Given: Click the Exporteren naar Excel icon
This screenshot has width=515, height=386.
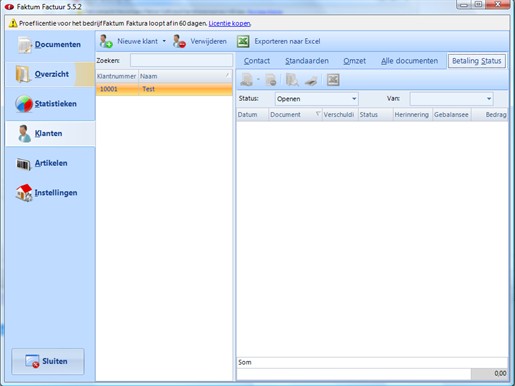Looking at the screenshot, I should [x=243, y=41].
